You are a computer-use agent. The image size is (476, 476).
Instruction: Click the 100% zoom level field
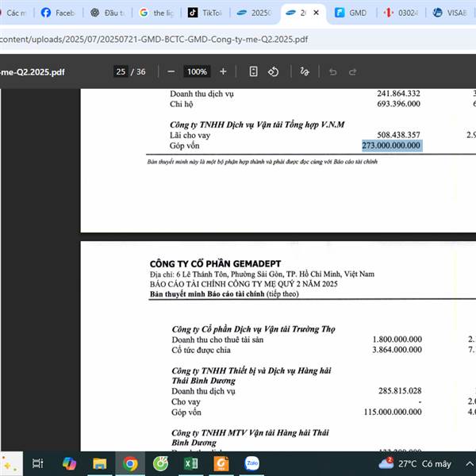tap(197, 72)
